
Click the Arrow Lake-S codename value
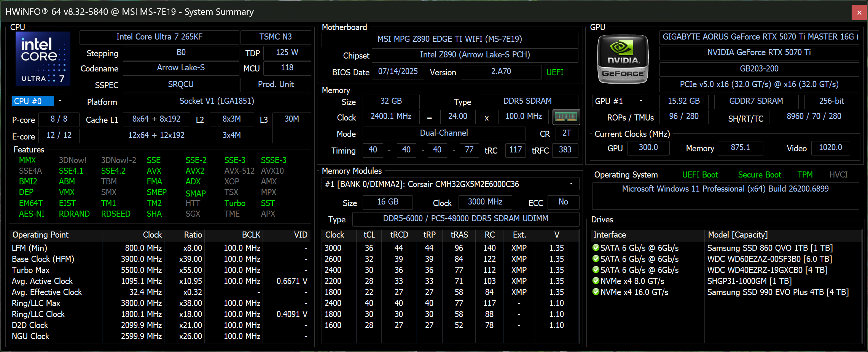pyautogui.click(x=181, y=68)
